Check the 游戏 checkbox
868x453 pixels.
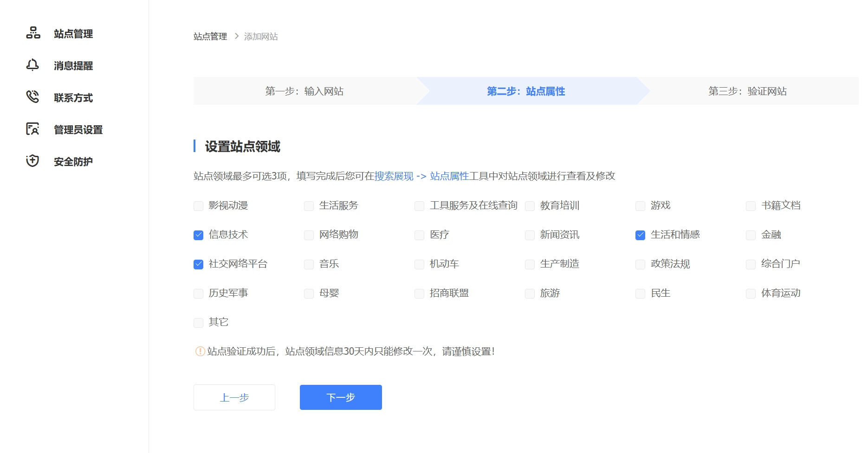click(x=640, y=206)
